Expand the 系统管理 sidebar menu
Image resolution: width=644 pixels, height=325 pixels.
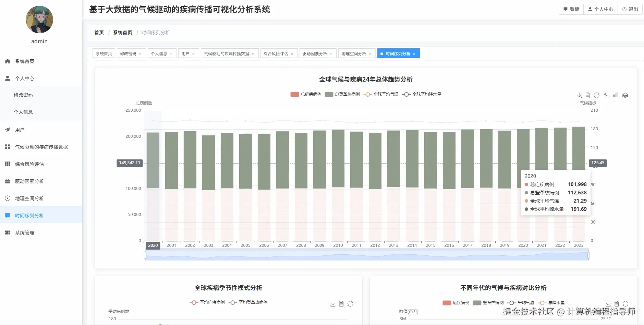click(x=24, y=232)
